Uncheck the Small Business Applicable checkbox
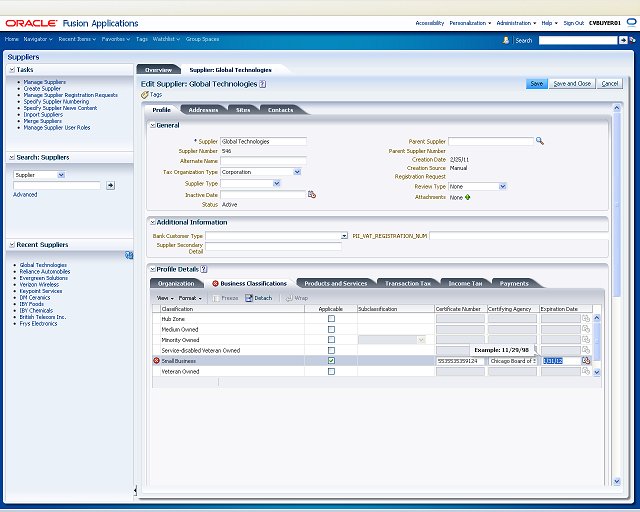The width and height of the screenshot is (640, 512). [x=331, y=361]
